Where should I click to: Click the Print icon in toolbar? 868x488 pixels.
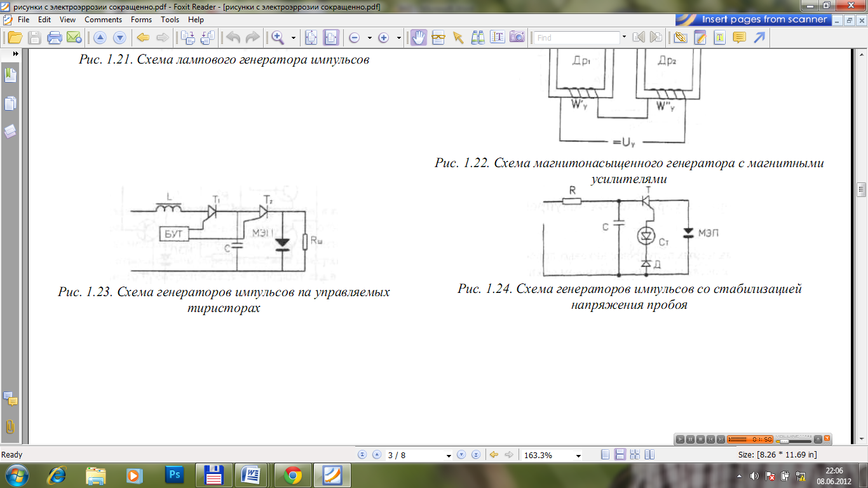(55, 37)
